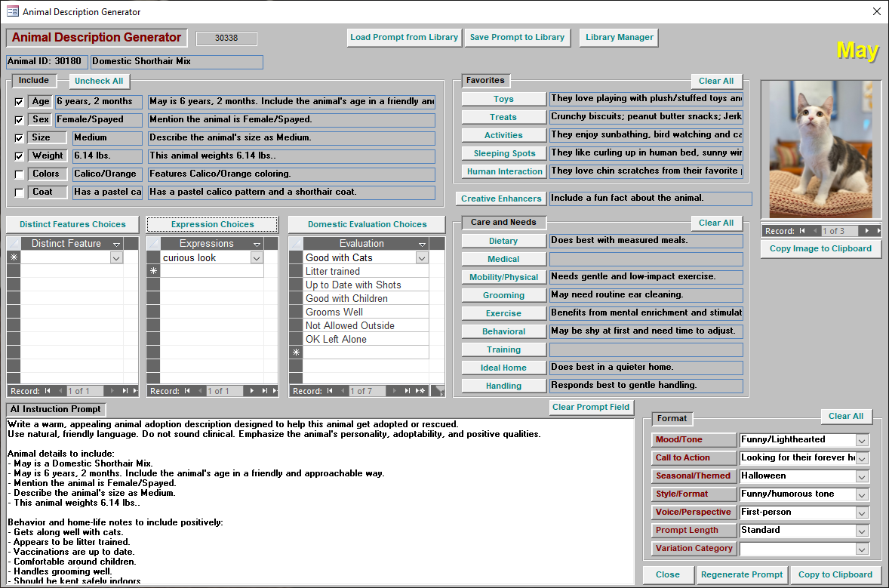Open the Distinct Feature column header dropdown

coord(116,244)
